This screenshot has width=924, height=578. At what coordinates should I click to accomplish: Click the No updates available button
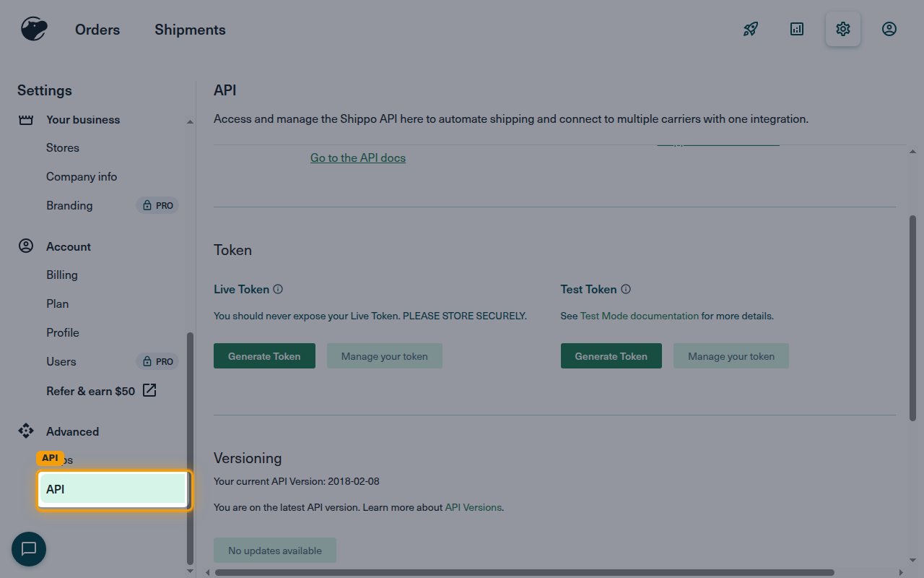pos(275,551)
